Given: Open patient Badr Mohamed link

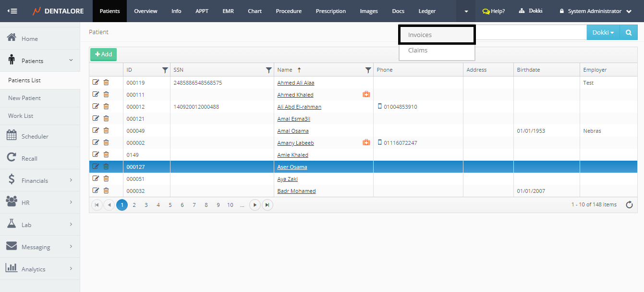Looking at the screenshot, I should coord(296,191).
